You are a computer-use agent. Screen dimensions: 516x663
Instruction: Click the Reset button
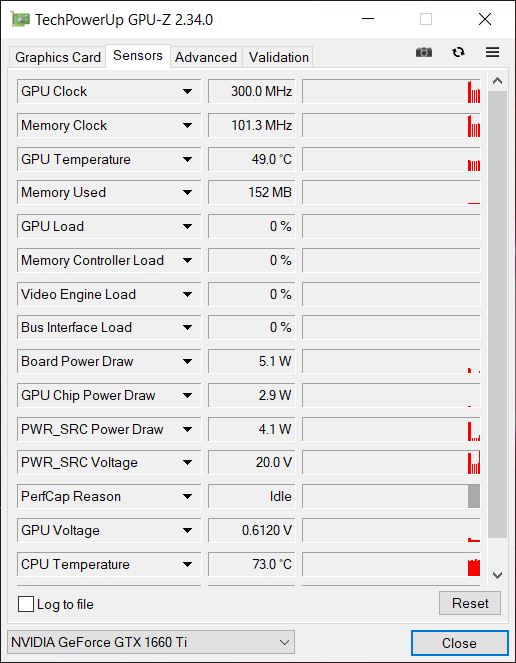470,603
